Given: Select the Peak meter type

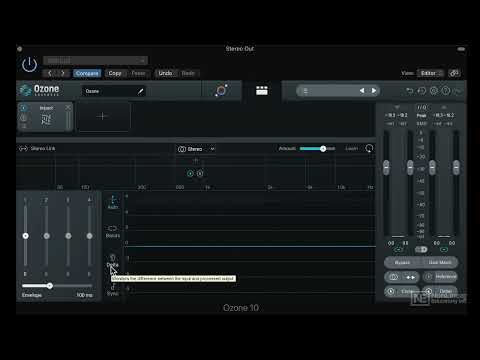Looking at the screenshot, I should pos(421,115).
